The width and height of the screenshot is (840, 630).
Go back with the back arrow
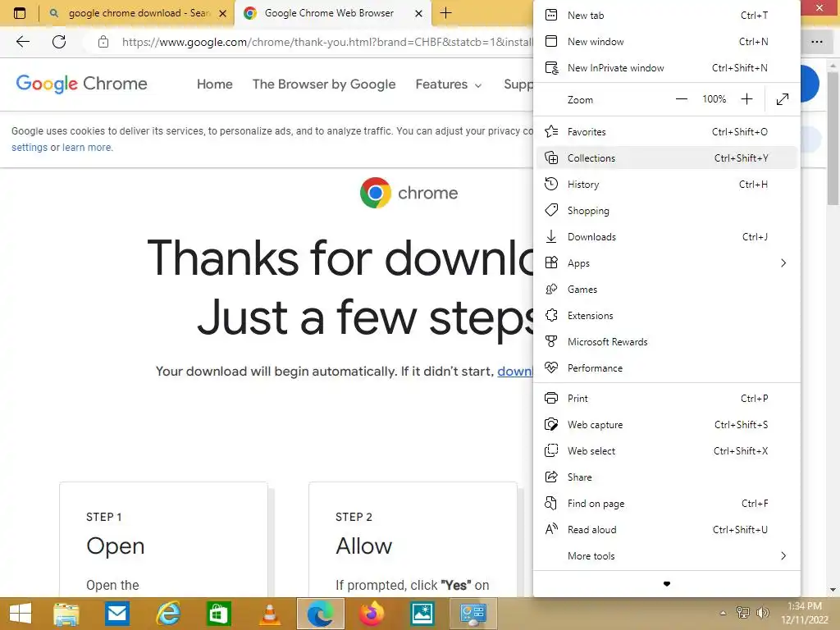22,41
